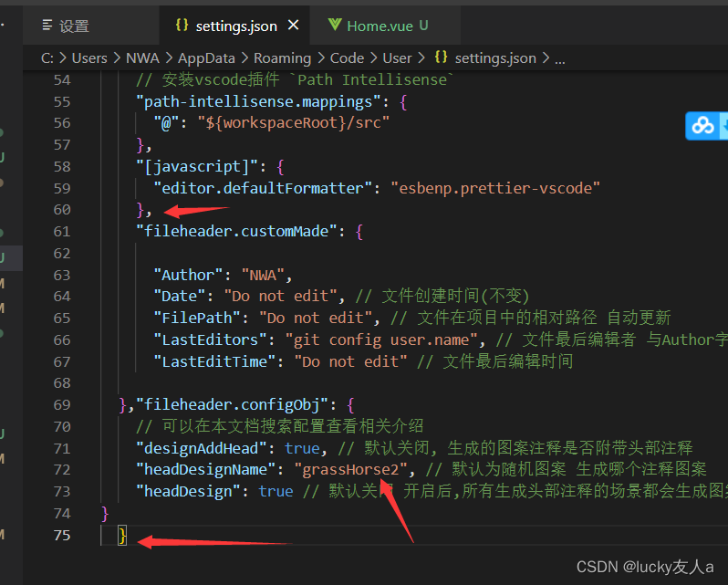Click the Path Intellisense comment on line 54

(294, 80)
